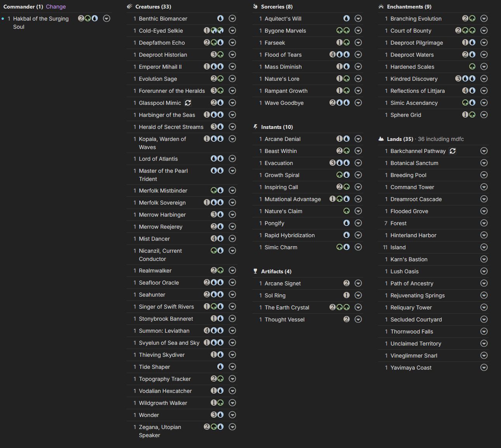Open the Kindred Discovery card entry
Screen dimensions: 501x448
pyautogui.click(x=414, y=79)
